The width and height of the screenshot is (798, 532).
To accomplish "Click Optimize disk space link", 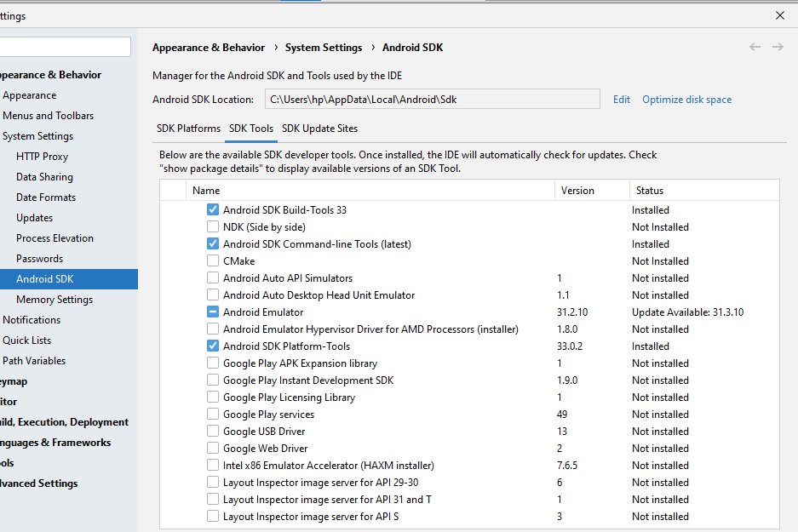I will pos(686,100).
